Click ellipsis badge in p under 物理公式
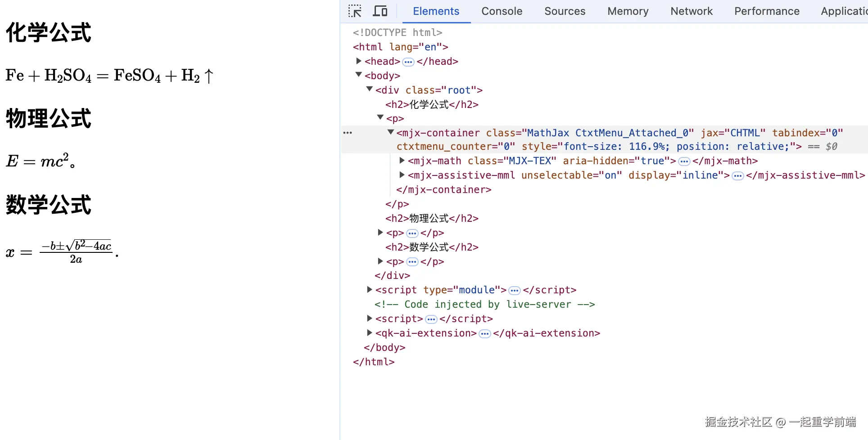Screen dimensions: 868x440 click(412, 233)
